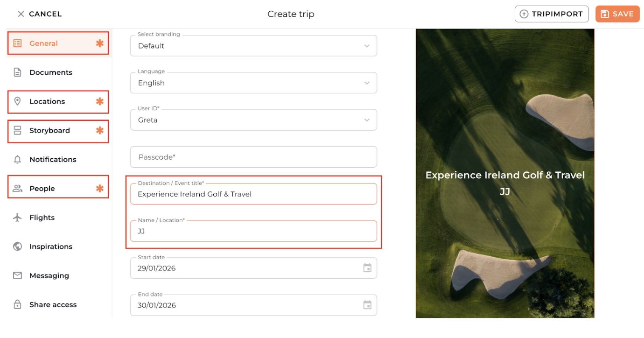Cancel trip creation
This screenshot has width=644, height=338.
[39, 14]
